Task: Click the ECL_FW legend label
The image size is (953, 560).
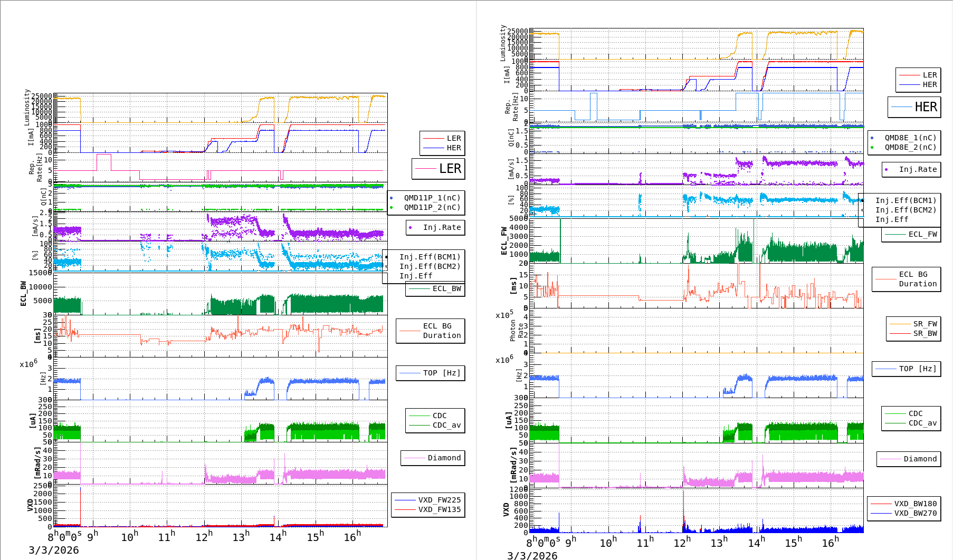Action: tap(922, 234)
